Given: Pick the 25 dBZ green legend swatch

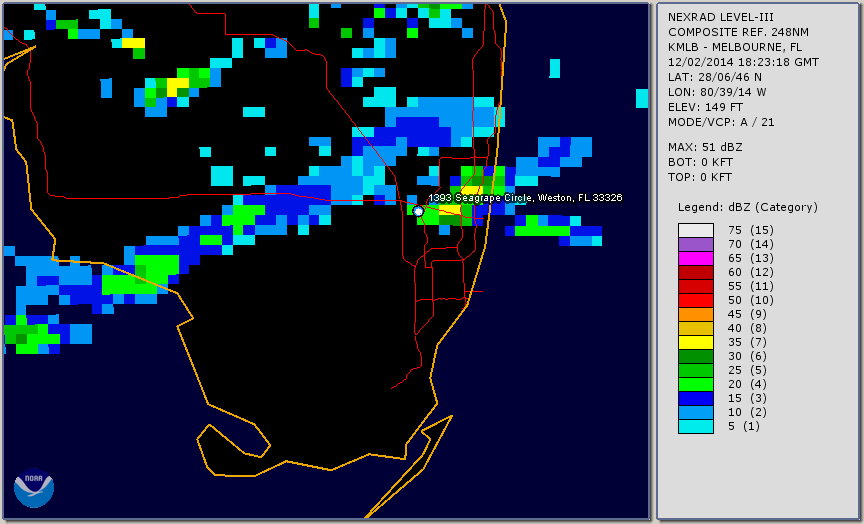Looking at the screenshot, I should [x=696, y=370].
